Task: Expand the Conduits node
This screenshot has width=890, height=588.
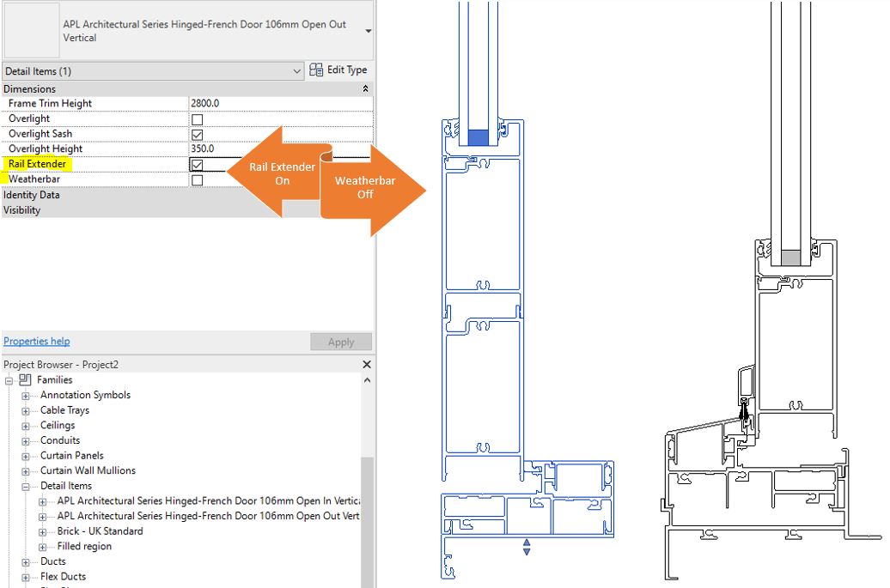Action: point(26,441)
